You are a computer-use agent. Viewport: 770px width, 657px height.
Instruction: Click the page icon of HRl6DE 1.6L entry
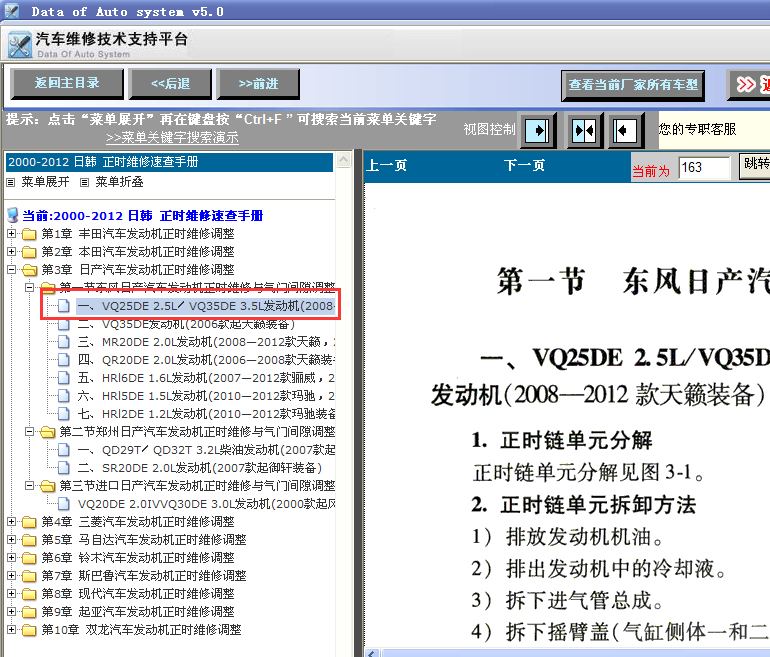[x=63, y=378]
